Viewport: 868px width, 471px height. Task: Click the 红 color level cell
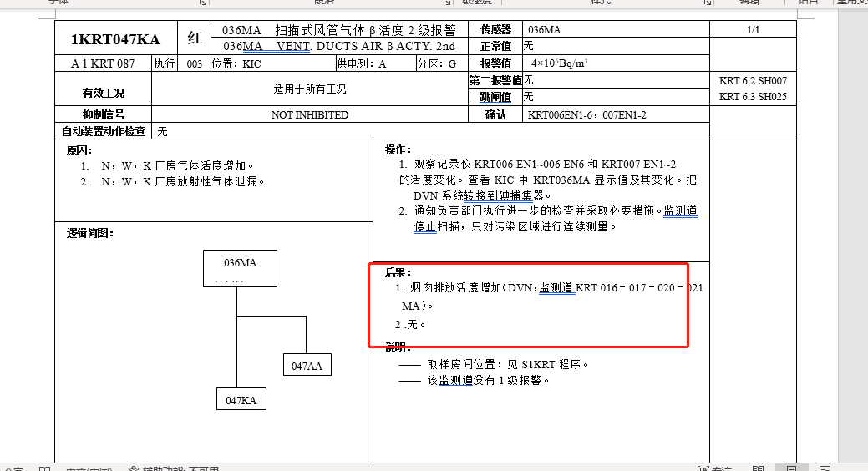(x=194, y=38)
